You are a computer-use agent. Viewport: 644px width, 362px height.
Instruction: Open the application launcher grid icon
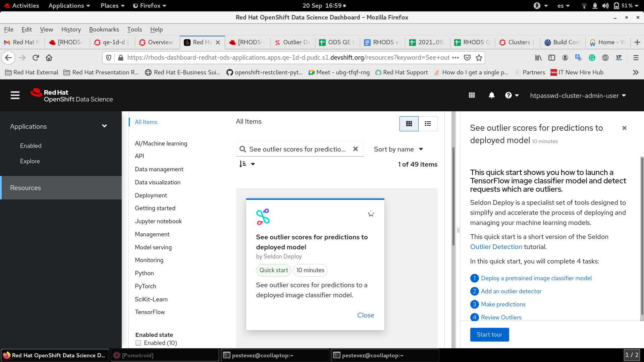pyautogui.click(x=472, y=96)
